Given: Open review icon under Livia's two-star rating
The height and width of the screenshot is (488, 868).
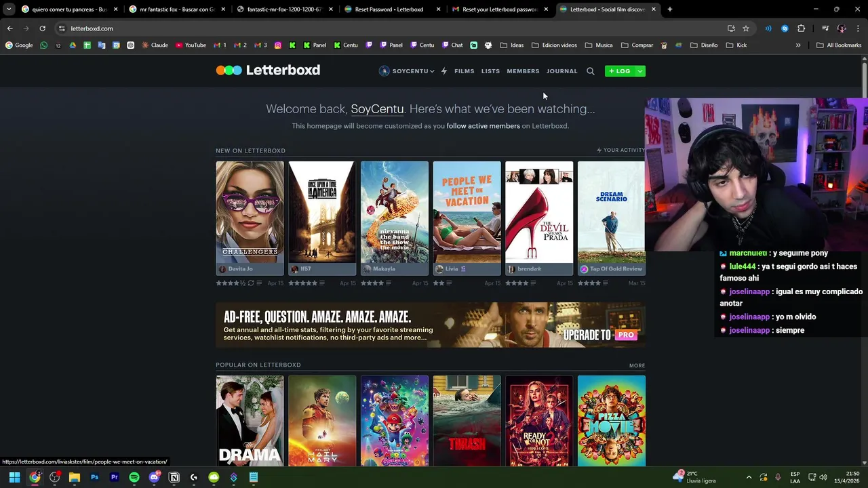Looking at the screenshot, I should [x=449, y=283].
